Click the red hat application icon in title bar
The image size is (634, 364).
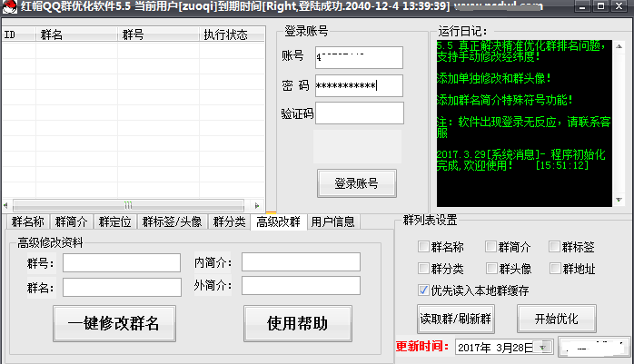(x=10, y=6)
